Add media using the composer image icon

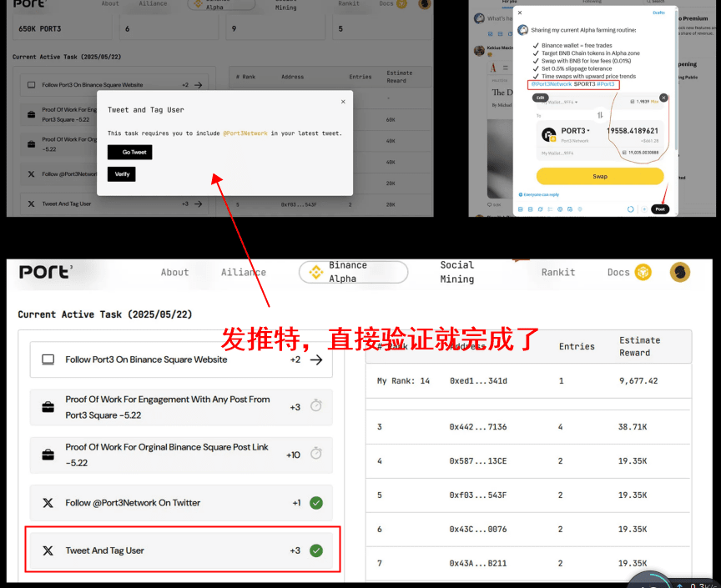521,209
